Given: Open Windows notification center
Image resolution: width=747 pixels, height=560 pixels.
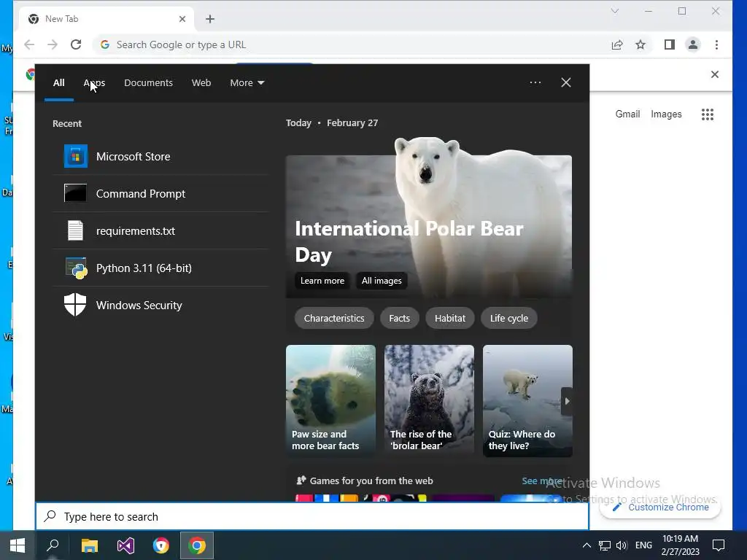Looking at the screenshot, I should (x=719, y=545).
